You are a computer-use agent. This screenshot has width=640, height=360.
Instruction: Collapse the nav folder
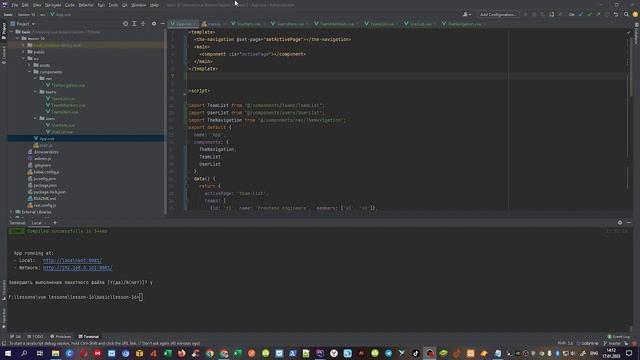tap(36, 78)
